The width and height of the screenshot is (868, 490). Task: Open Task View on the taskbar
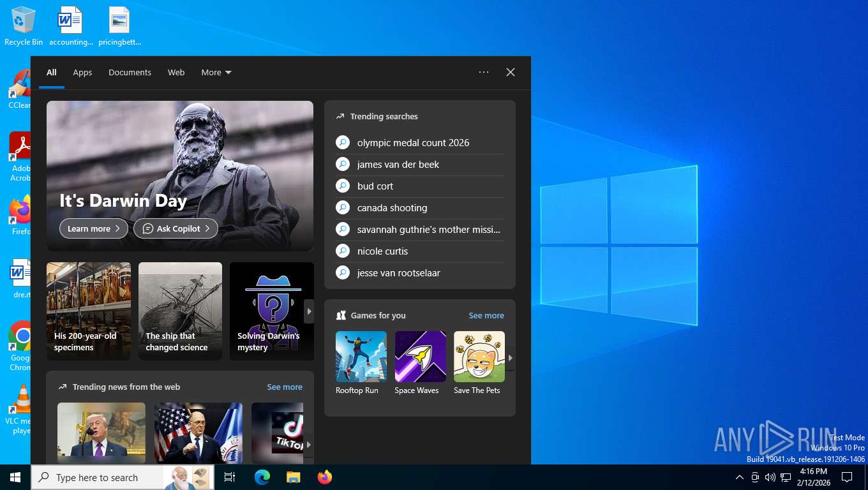230,477
